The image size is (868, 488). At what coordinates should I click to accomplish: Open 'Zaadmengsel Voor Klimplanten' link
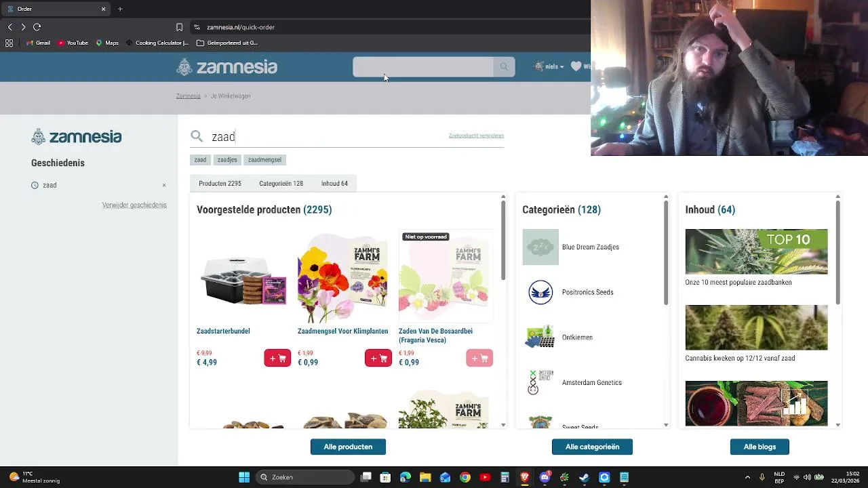[342, 331]
